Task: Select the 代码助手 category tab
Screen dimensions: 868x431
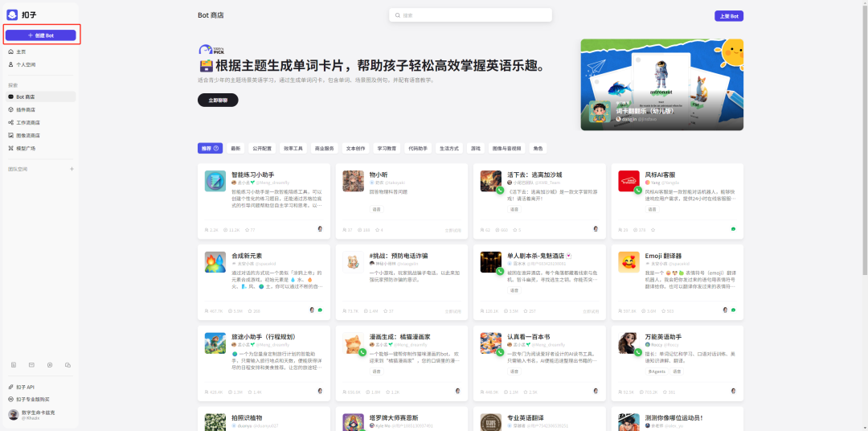Action: click(x=417, y=149)
